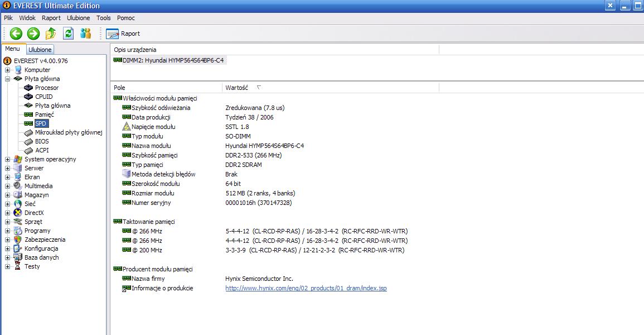The height and width of the screenshot is (335, 644).
Task: Click the Ekran monitor icon
Action: (18, 177)
